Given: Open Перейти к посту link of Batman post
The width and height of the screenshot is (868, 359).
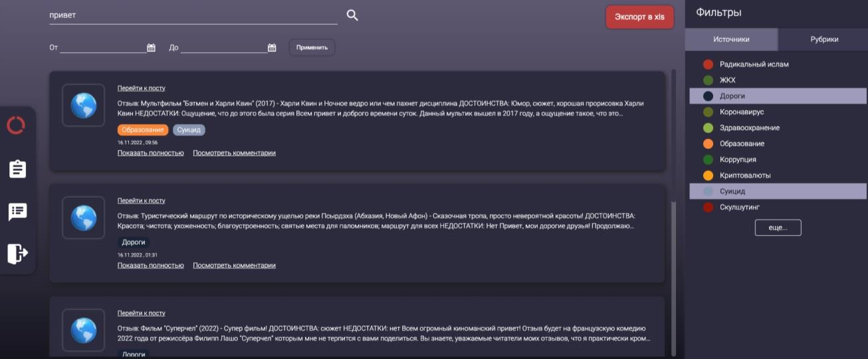Looking at the screenshot, I should click(x=142, y=88).
